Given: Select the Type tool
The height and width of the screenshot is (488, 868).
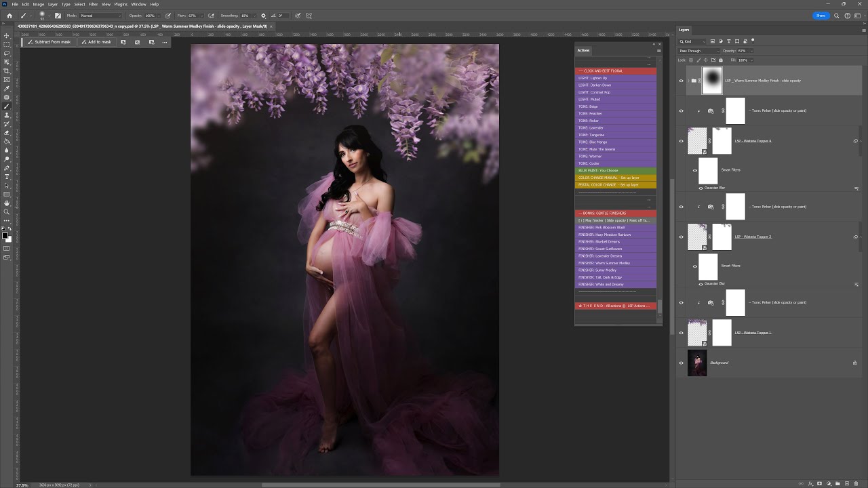Looking at the screenshot, I should [x=7, y=177].
